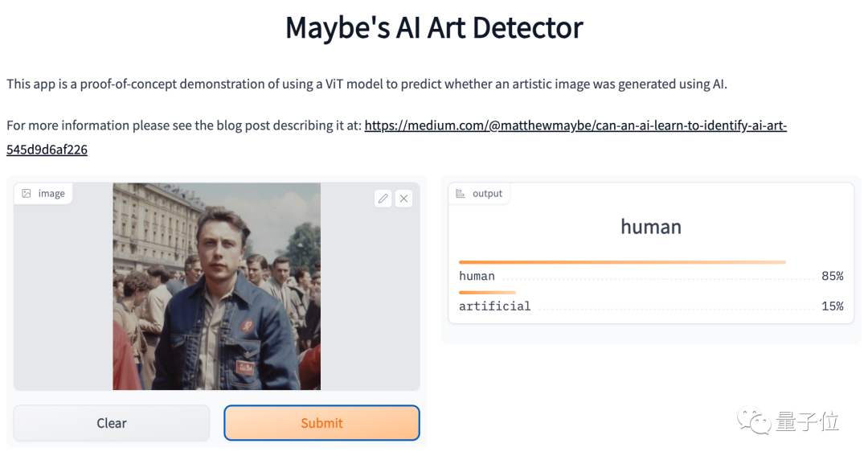The image size is (868, 460).
Task: Click the 'output' panel label text
Action: click(487, 194)
